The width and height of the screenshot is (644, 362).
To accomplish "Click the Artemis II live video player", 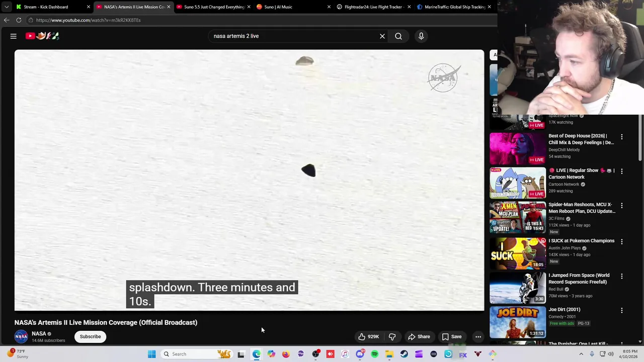I will click(250, 180).
